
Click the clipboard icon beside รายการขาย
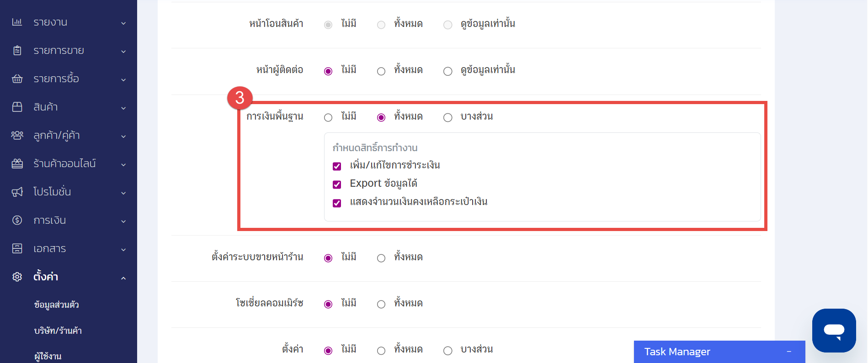(17, 50)
